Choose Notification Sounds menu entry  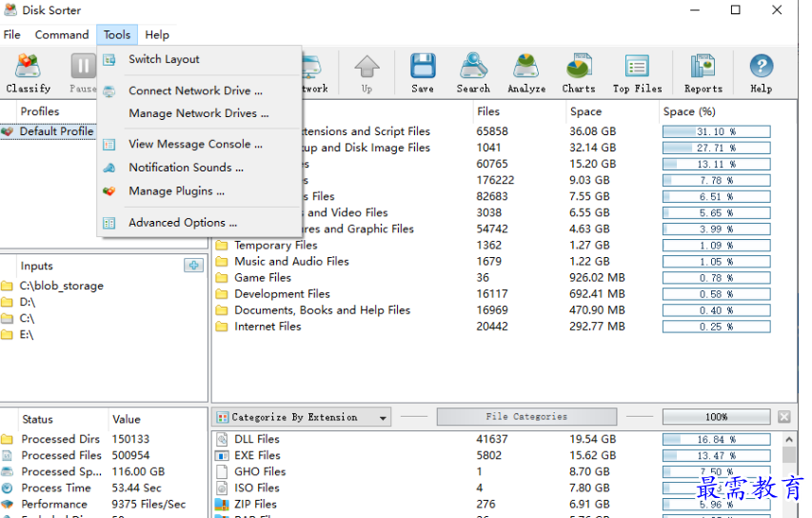pos(199,168)
